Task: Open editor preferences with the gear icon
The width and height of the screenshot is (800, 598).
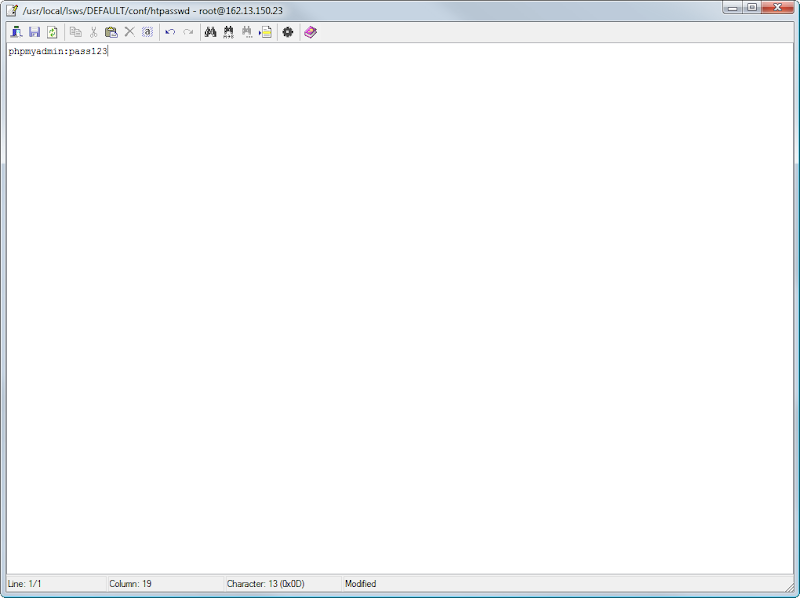Action: click(288, 32)
